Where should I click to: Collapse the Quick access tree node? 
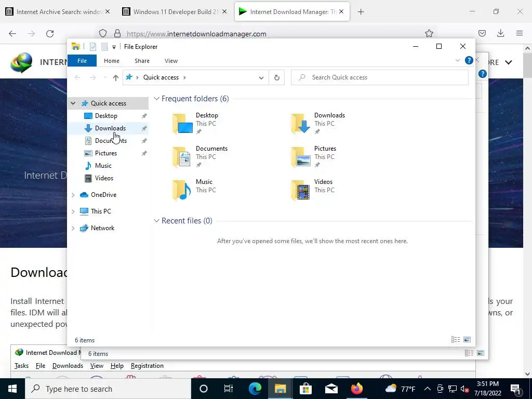[73, 103]
